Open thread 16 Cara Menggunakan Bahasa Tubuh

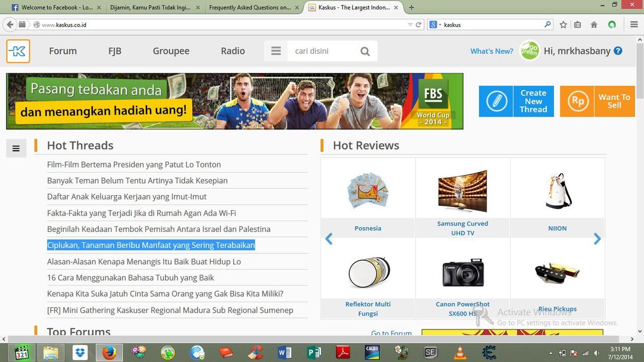click(x=130, y=278)
